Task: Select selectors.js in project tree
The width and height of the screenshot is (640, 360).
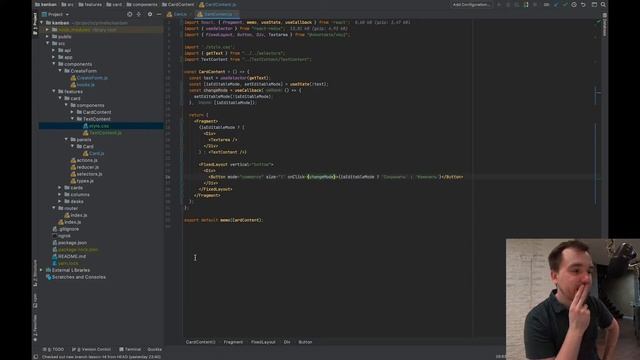Action: click(86, 174)
